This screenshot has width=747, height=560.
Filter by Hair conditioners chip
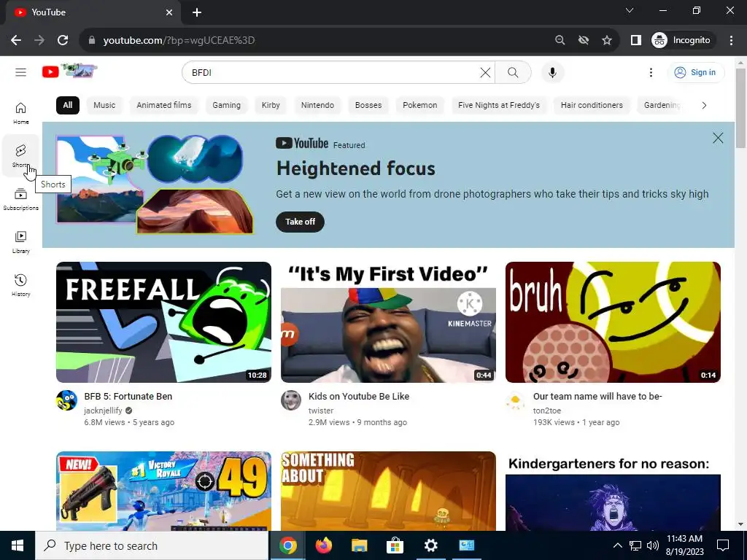click(x=592, y=105)
